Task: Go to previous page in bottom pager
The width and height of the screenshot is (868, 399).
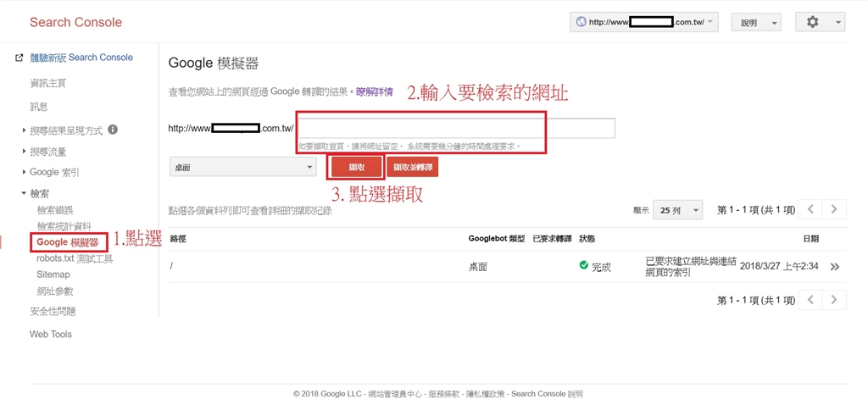Action: click(x=811, y=300)
